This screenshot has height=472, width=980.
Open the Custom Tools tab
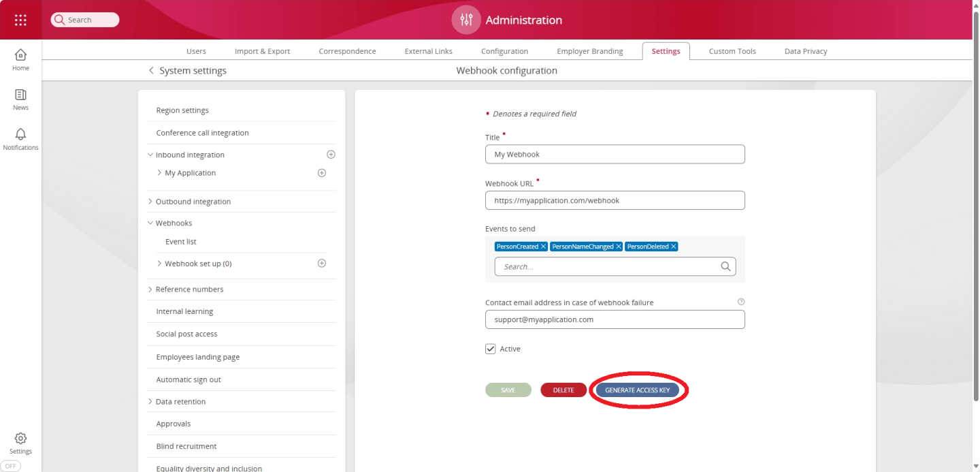point(732,50)
